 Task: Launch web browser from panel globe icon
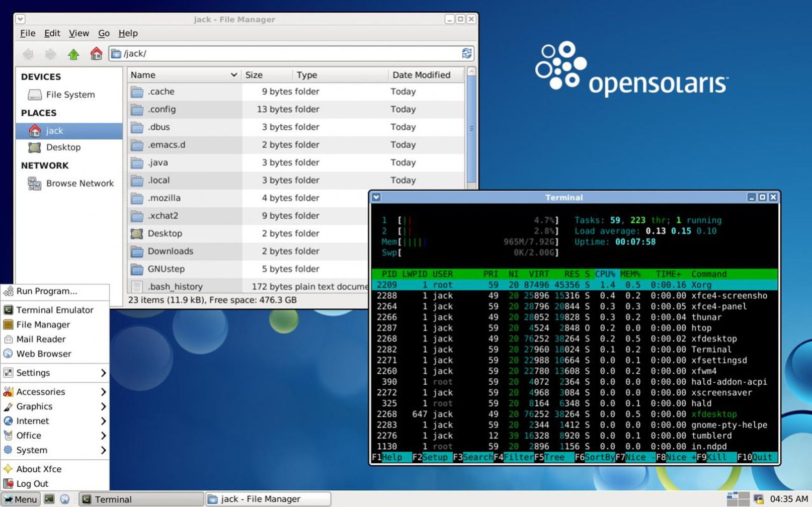coord(65,499)
